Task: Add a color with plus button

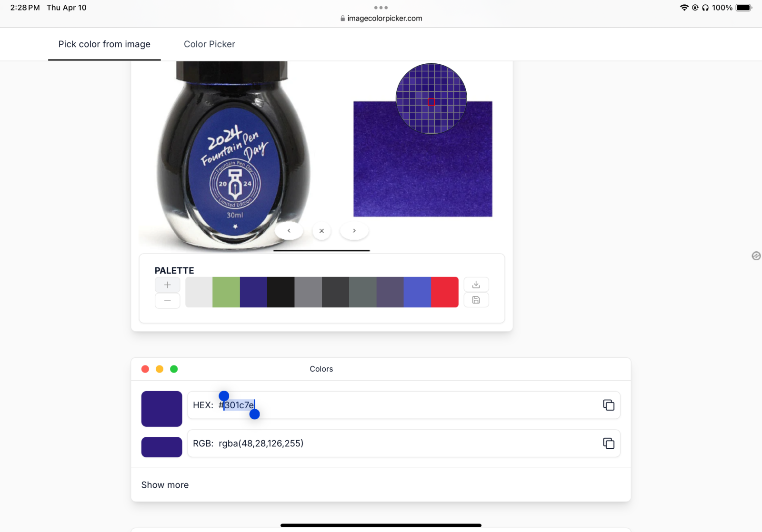Action: coord(167,285)
